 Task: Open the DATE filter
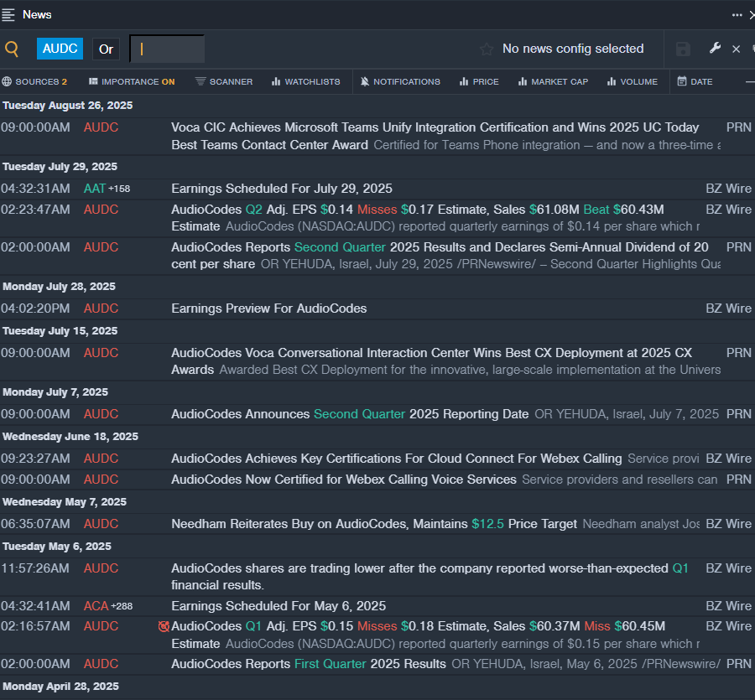[695, 82]
